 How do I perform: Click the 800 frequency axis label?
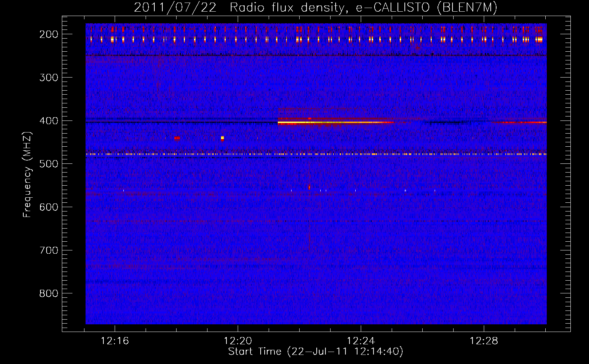click(49, 293)
